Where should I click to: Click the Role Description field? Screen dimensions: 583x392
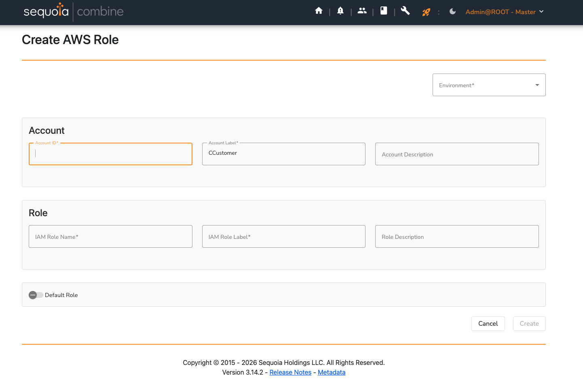pos(457,236)
